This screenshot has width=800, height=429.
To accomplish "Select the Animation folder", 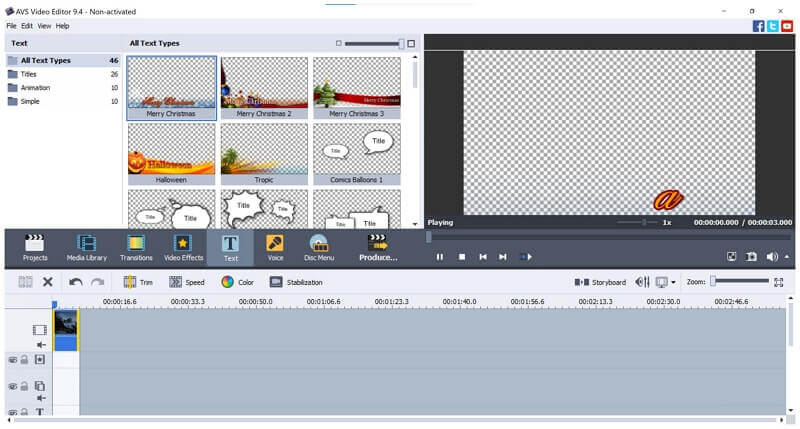I will pos(63,88).
